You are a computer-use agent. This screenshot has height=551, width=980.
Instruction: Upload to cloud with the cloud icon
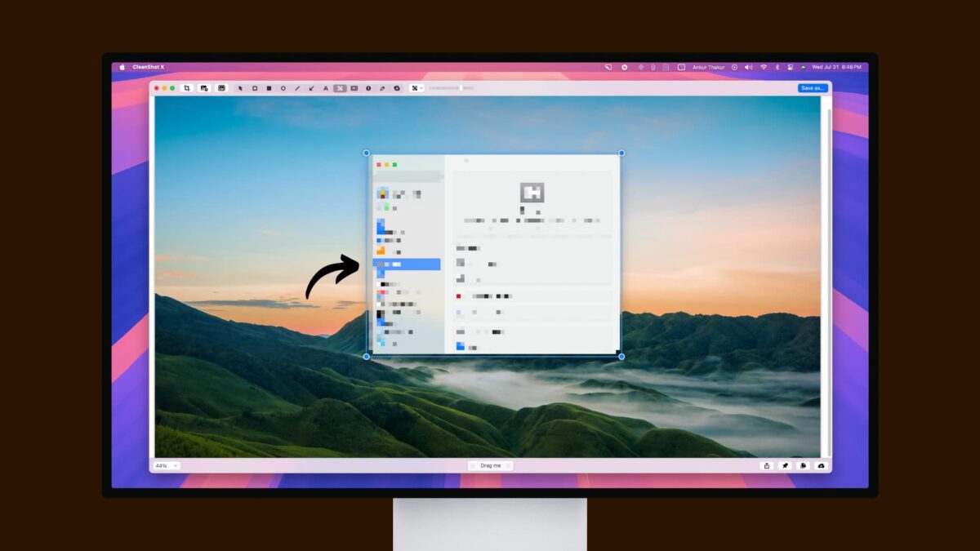coord(822,465)
